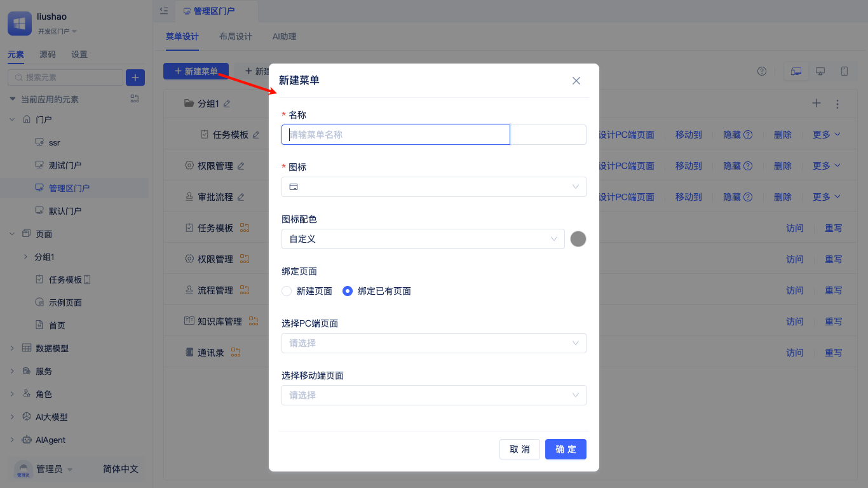Click edit pencil next to 任务模板 submenu
The image size is (868, 488).
click(x=256, y=135)
